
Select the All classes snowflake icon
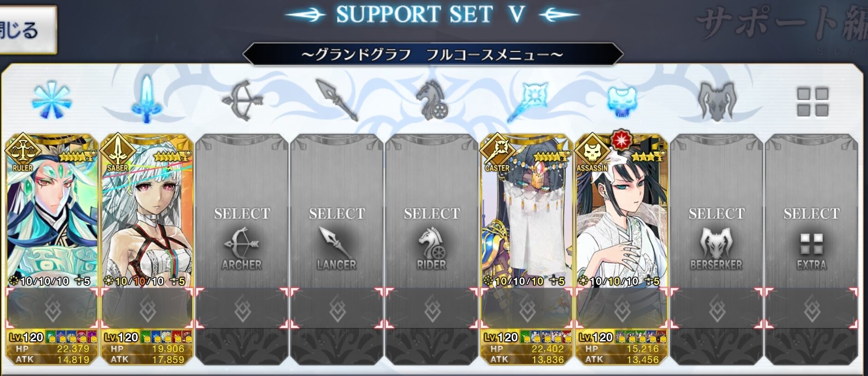(x=52, y=100)
